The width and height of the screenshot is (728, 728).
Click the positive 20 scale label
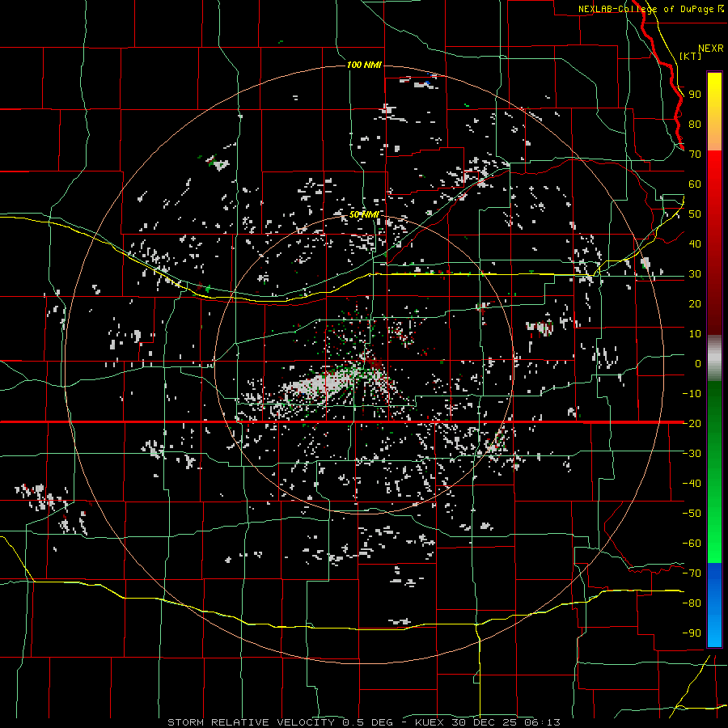[x=695, y=304]
